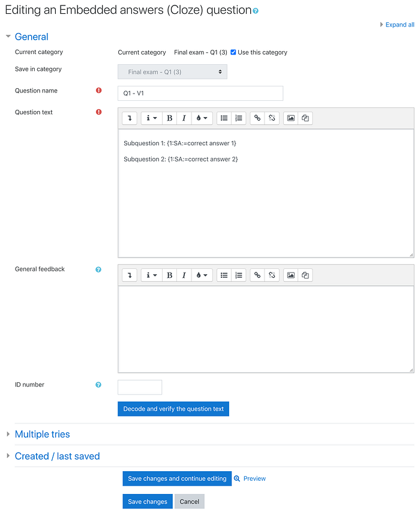Viewport: 420px width, 512px height.
Task: Insert image in Question text editor
Action: point(291,118)
